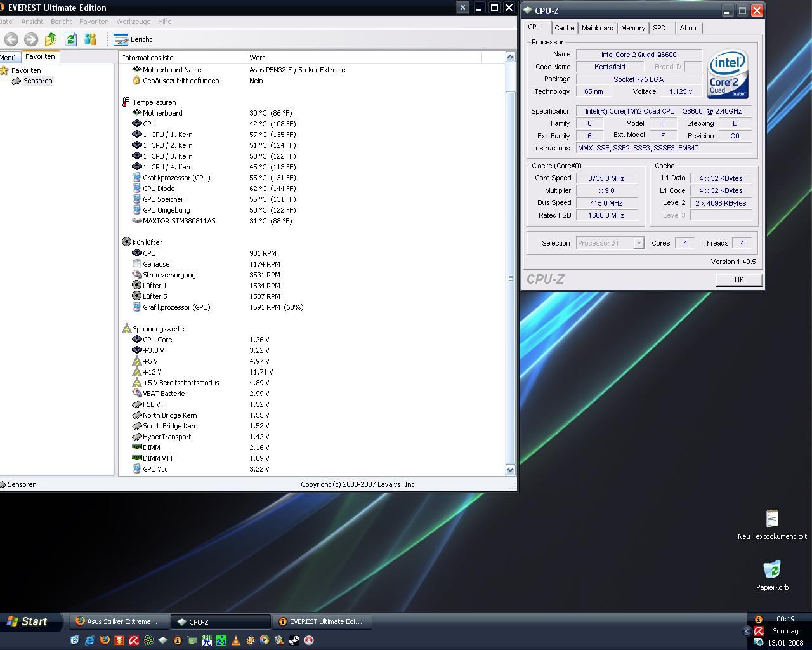Open Steam from the quick launch bar
This screenshot has height=650, width=812.
[294, 640]
